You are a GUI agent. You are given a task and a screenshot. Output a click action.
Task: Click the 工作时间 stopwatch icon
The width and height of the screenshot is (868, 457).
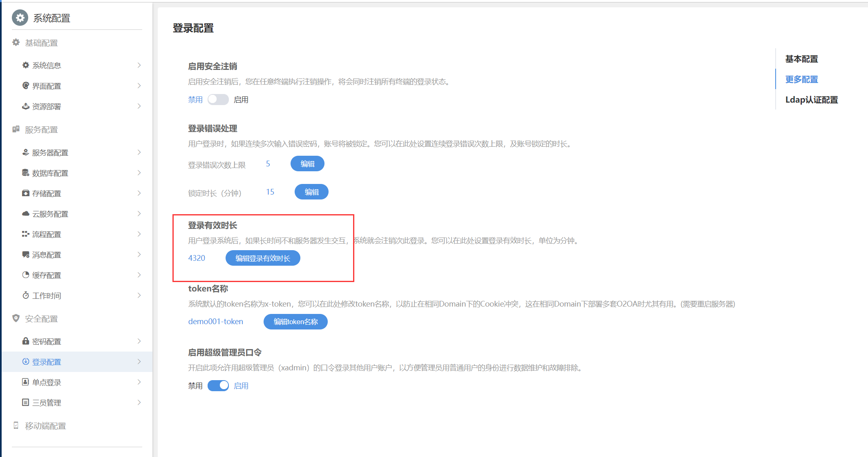click(25, 295)
